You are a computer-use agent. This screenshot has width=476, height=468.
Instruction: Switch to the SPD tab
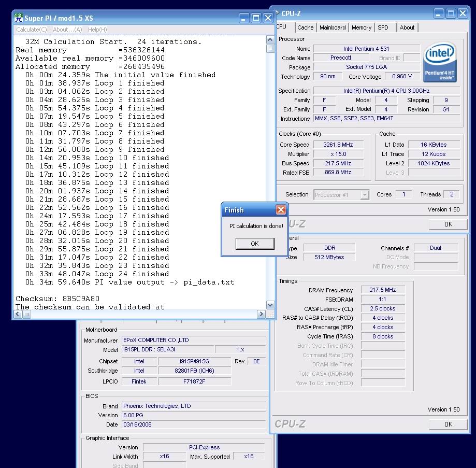[x=383, y=27]
